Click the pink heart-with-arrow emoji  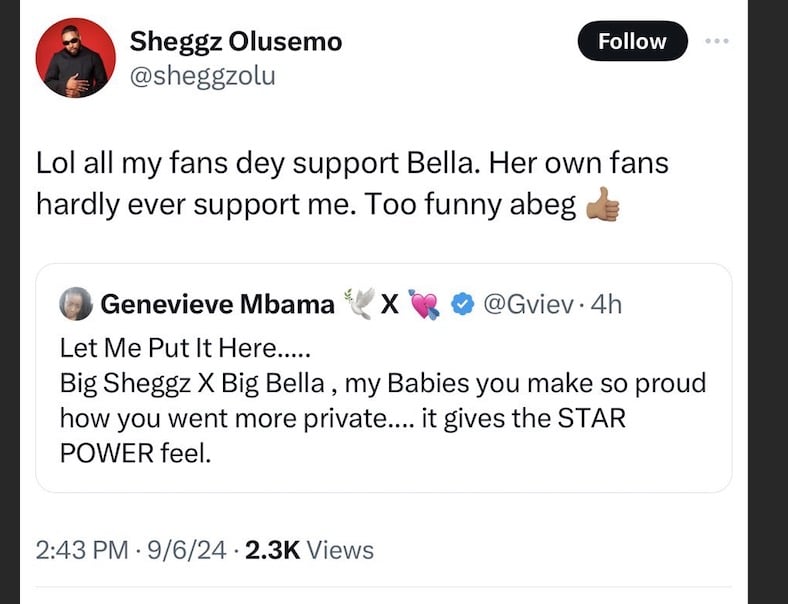(425, 304)
